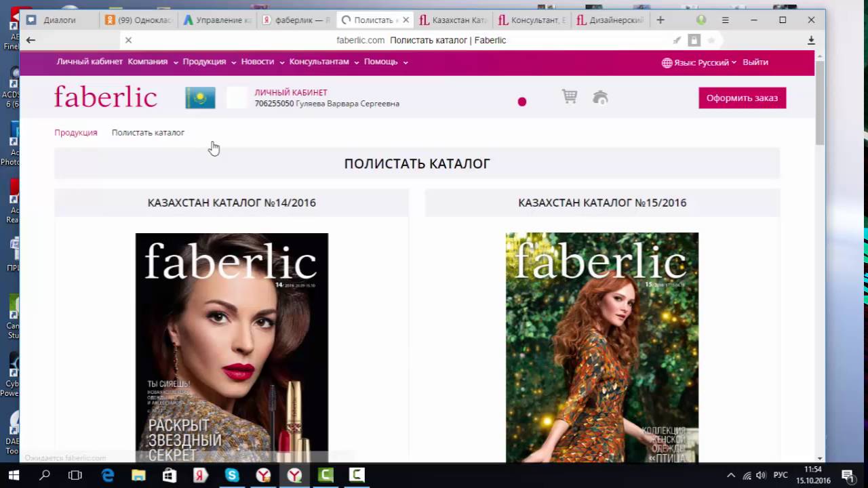
Task: Click Оформить заказ button
Action: tap(743, 98)
